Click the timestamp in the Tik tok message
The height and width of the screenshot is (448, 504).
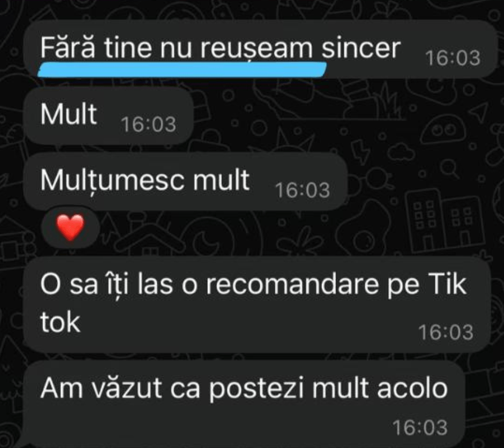click(x=446, y=332)
